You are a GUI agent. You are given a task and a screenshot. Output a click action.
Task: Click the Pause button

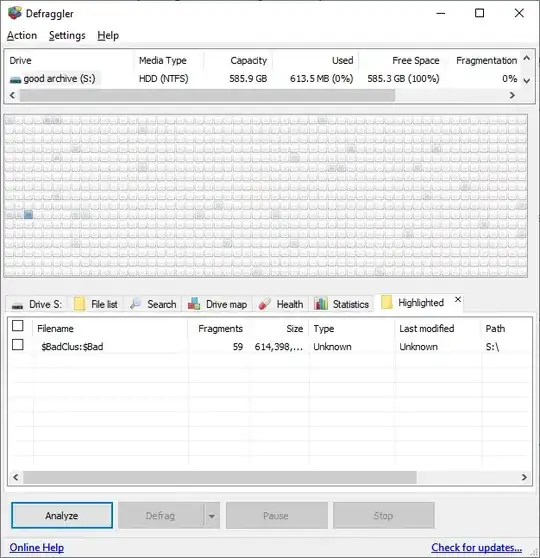pos(277,515)
